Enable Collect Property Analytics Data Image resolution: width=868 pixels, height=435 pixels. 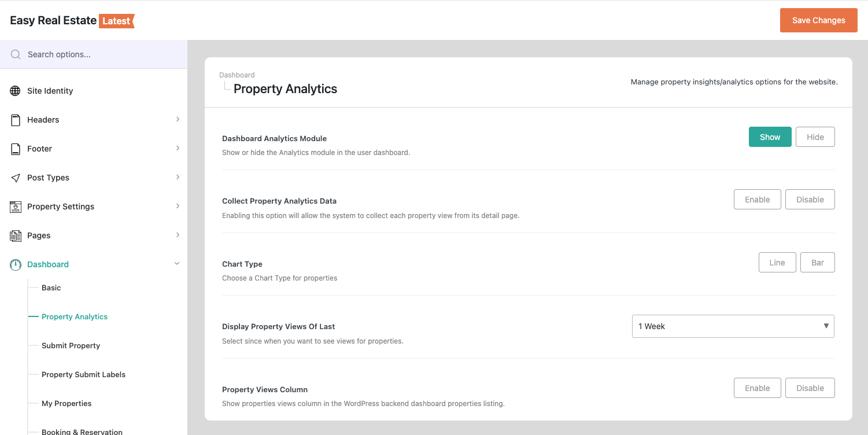pyautogui.click(x=757, y=200)
